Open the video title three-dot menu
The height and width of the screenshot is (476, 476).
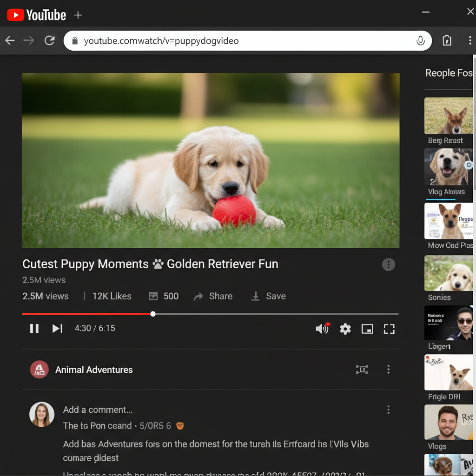pos(388,264)
